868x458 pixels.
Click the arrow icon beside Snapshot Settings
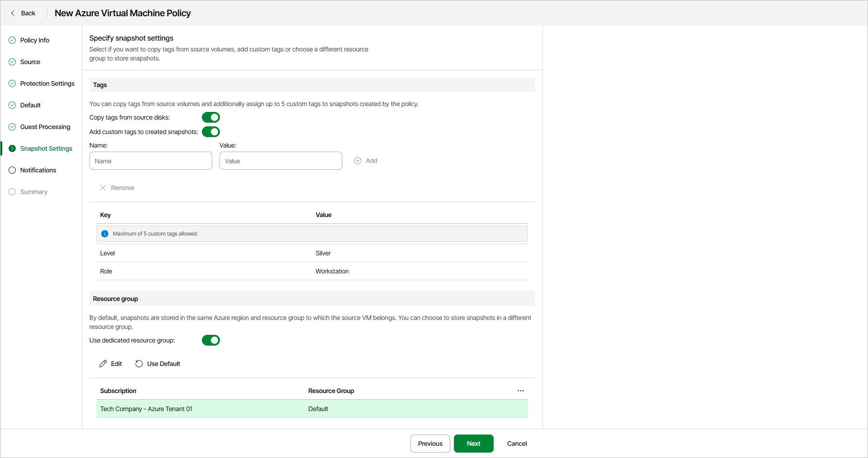click(x=12, y=148)
